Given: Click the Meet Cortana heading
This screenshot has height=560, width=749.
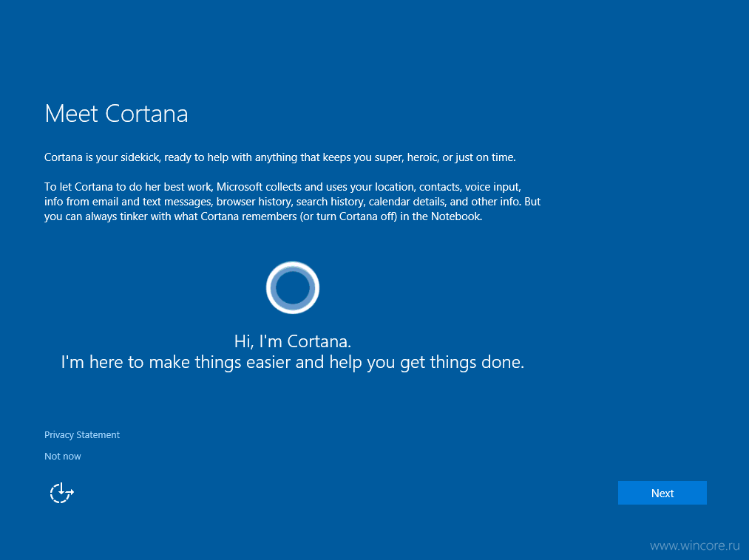Looking at the screenshot, I should 116,114.
